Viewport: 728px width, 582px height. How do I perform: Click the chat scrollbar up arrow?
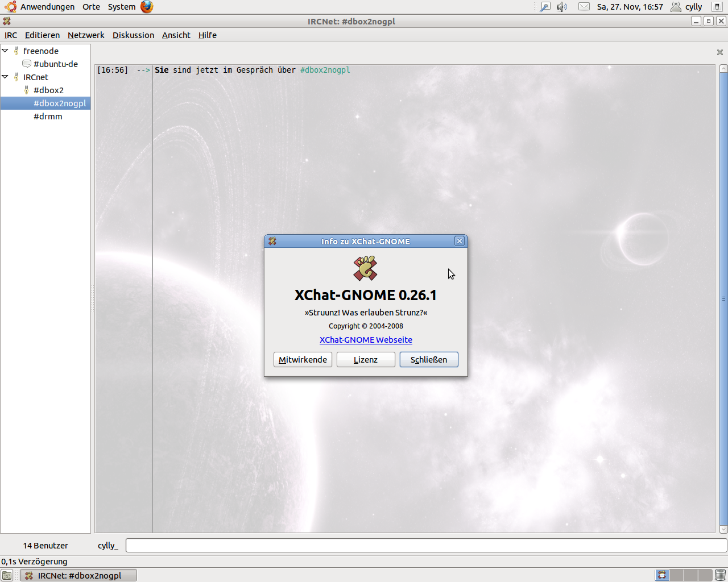point(723,69)
